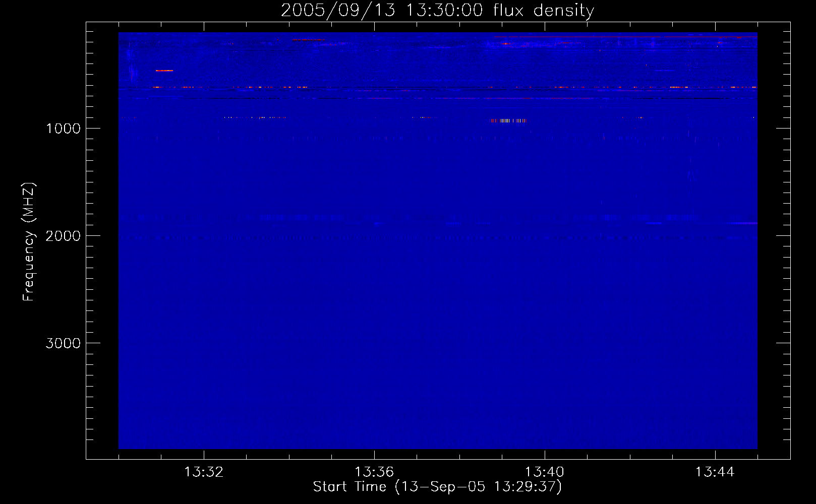Click the 13:44 time tick label
Image resolution: width=816 pixels, height=504 pixels.
point(715,472)
